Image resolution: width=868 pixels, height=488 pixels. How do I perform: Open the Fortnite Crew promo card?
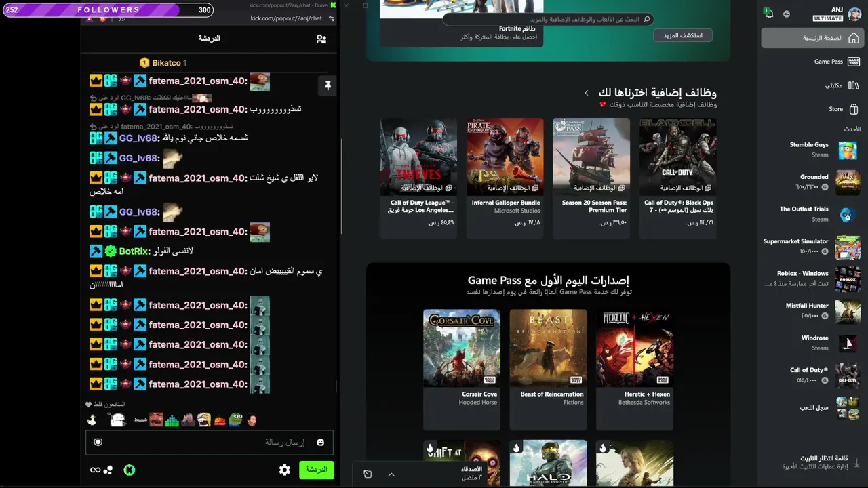(461, 24)
